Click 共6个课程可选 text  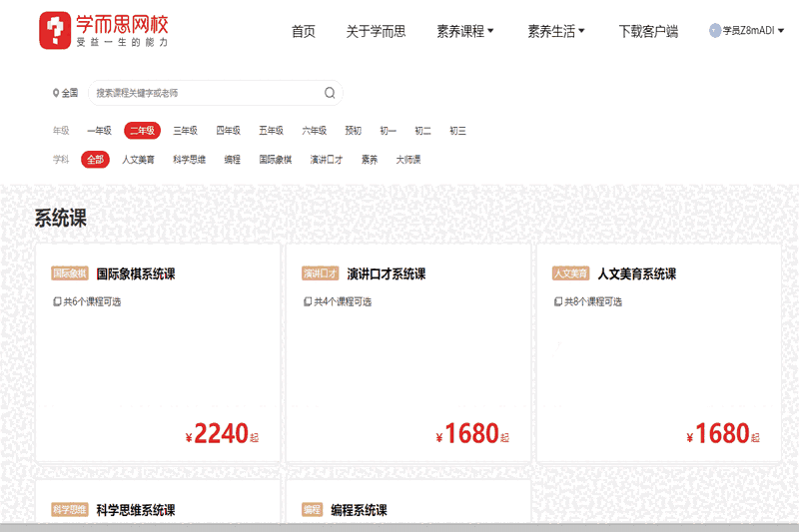pos(92,301)
